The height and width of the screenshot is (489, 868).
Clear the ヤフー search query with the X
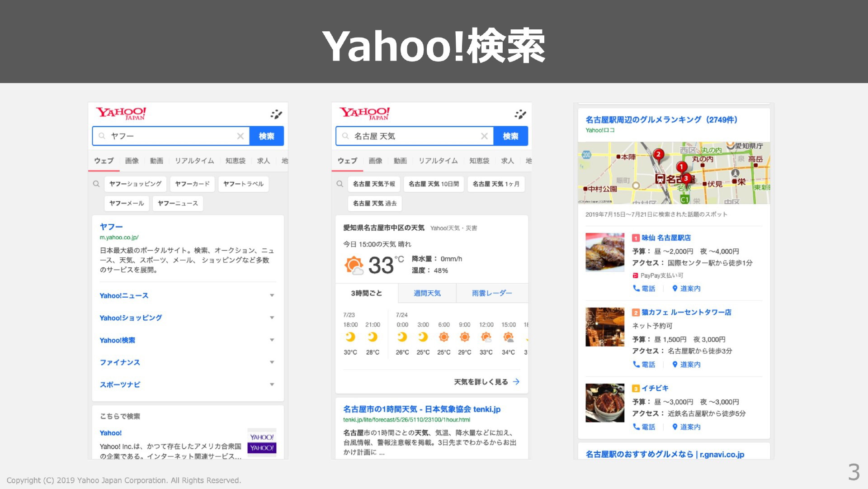coord(241,136)
